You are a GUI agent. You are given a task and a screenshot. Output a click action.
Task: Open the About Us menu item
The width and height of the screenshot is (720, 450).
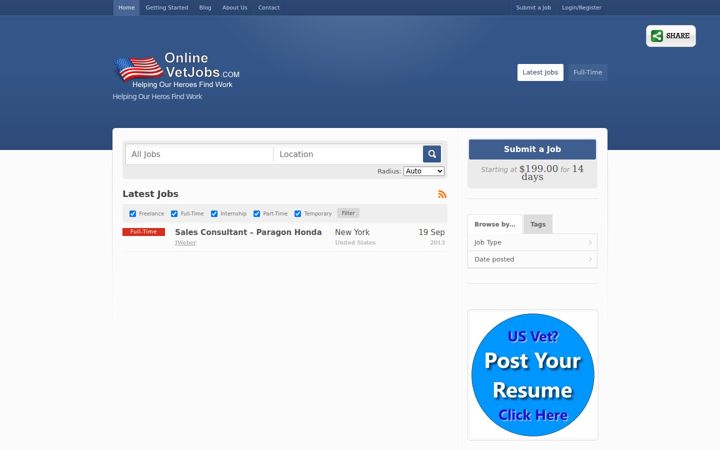click(x=235, y=8)
